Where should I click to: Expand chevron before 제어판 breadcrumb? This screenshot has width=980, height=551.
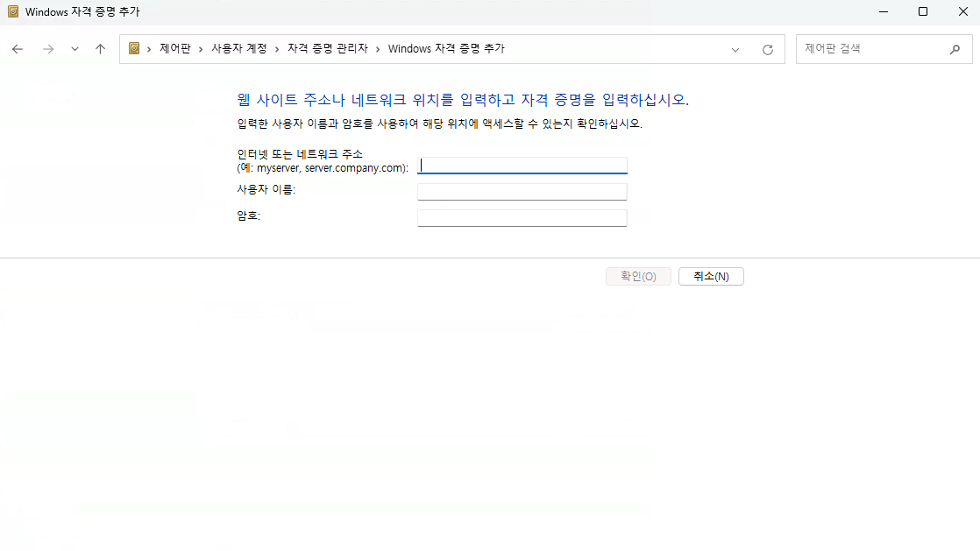click(149, 49)
